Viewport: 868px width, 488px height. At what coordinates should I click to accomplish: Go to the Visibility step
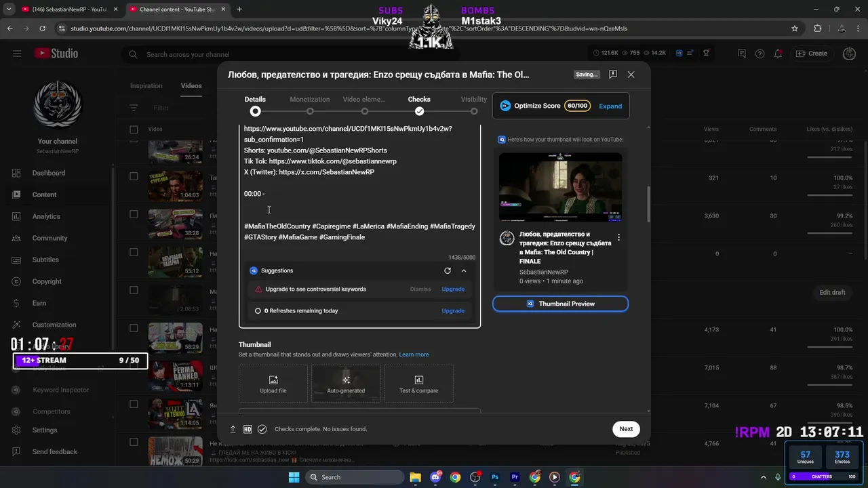[474, 105]
